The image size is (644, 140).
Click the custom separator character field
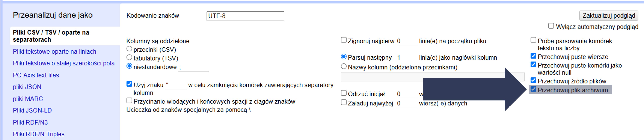[193, 67]
